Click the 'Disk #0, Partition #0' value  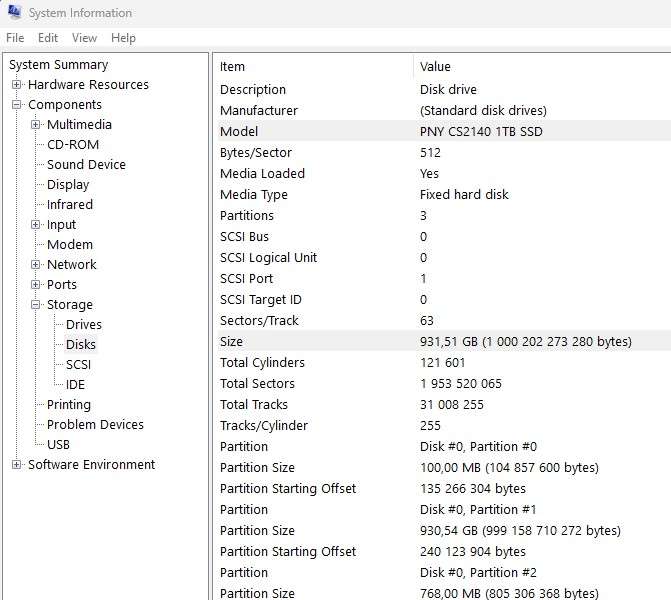coord(478,446)
